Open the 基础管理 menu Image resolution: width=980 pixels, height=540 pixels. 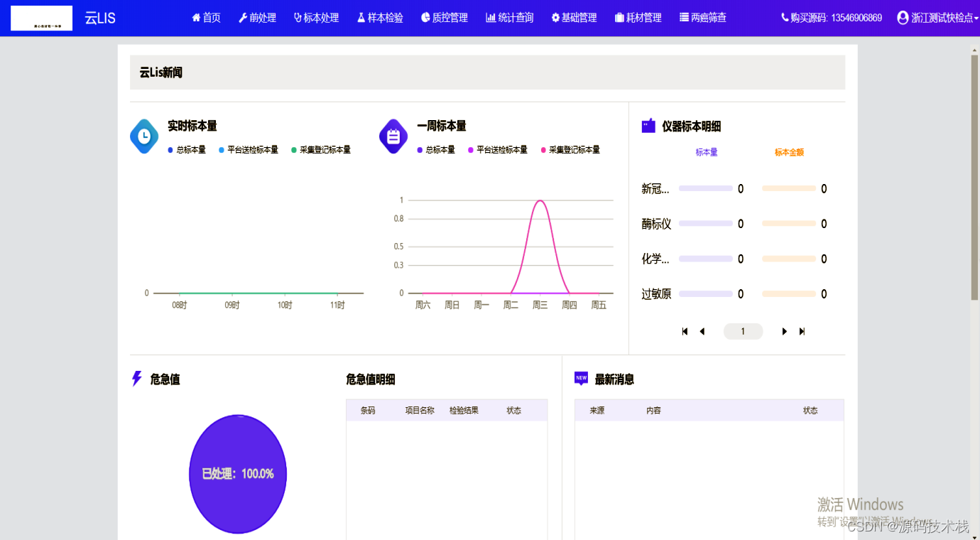pyautogui.click(x=574, y=18)
